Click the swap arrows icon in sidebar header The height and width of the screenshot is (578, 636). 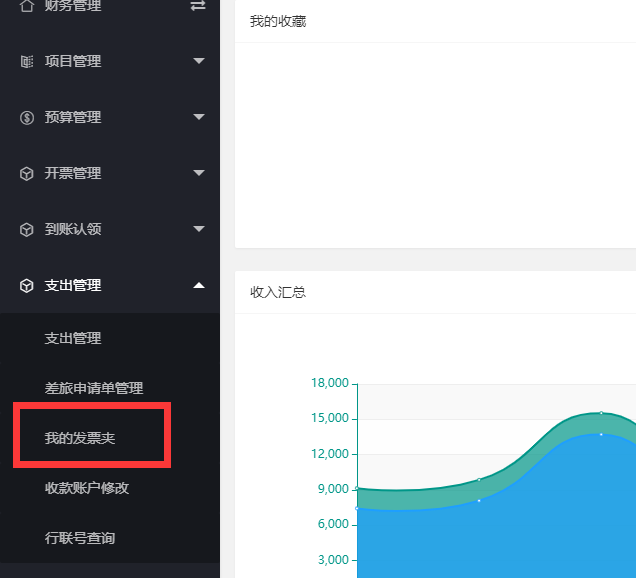click(x=198, y=6)
